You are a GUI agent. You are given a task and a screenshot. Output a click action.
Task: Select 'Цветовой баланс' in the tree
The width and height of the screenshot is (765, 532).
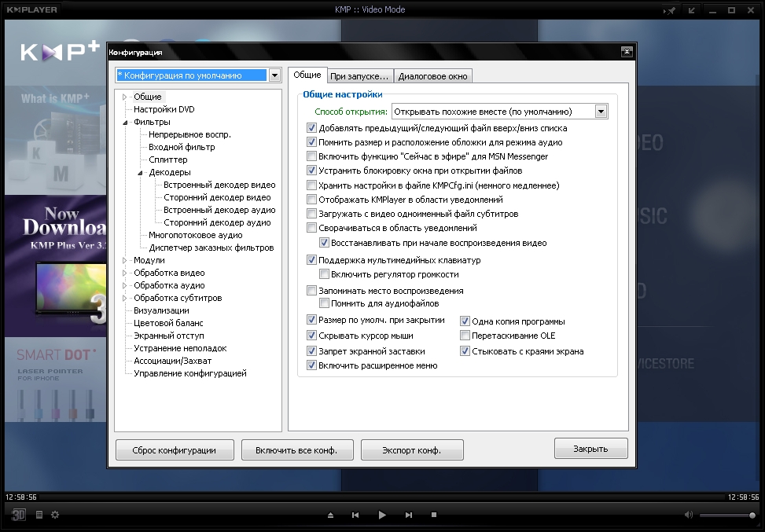click(168, 323)
